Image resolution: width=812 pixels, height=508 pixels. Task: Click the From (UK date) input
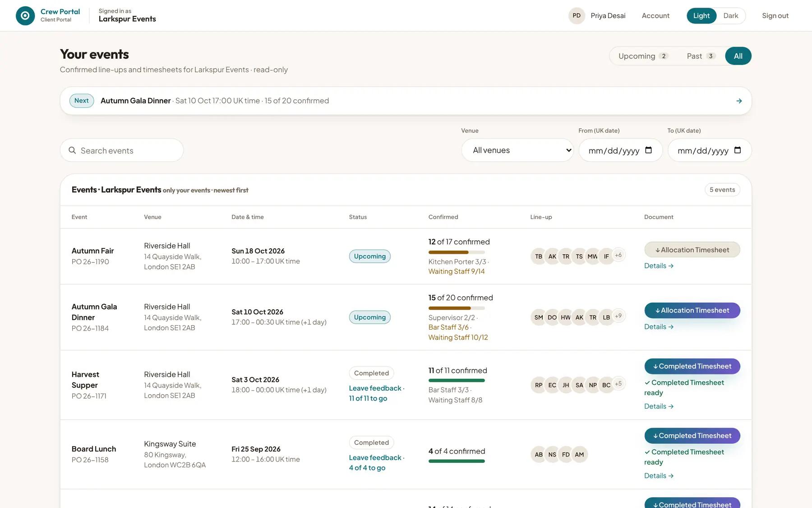tap(620, 150)
